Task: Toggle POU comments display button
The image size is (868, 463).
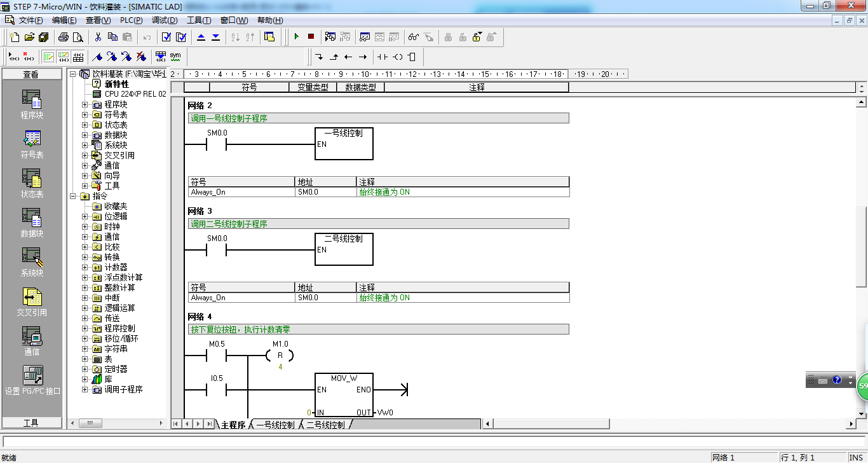Action: tap(48, 57)
